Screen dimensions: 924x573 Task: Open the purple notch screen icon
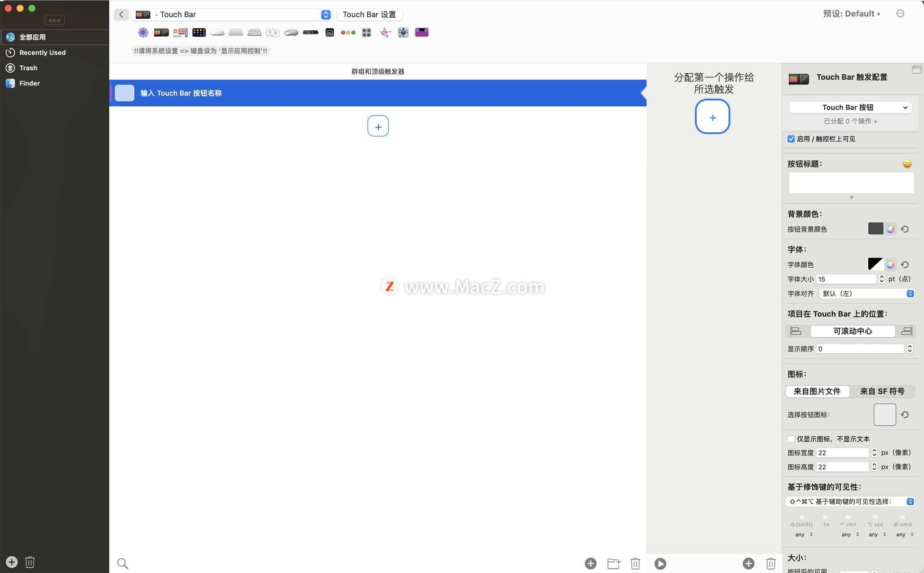(422, 32)
